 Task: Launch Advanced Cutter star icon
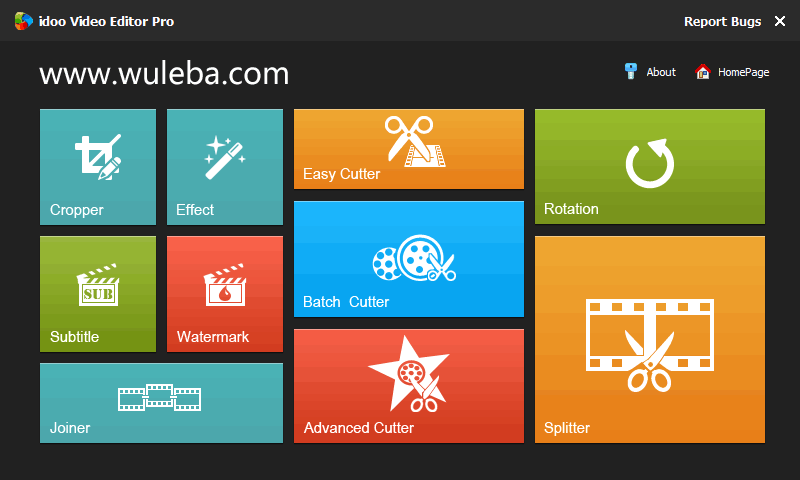(409, 374)
